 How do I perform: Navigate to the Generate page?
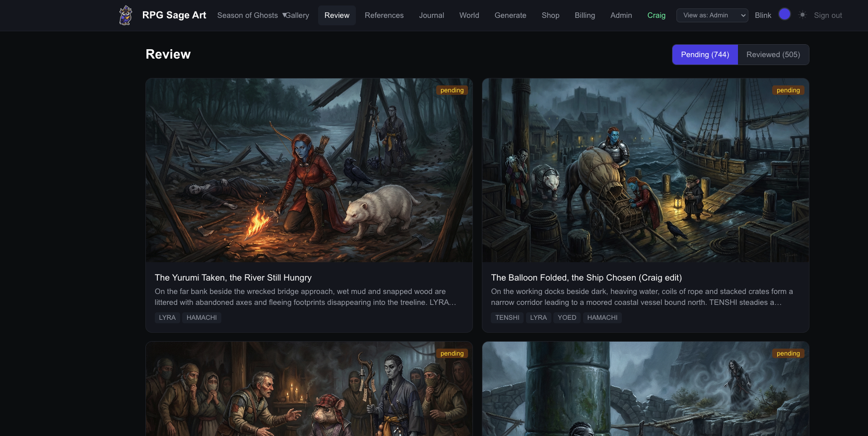(510, 15)
